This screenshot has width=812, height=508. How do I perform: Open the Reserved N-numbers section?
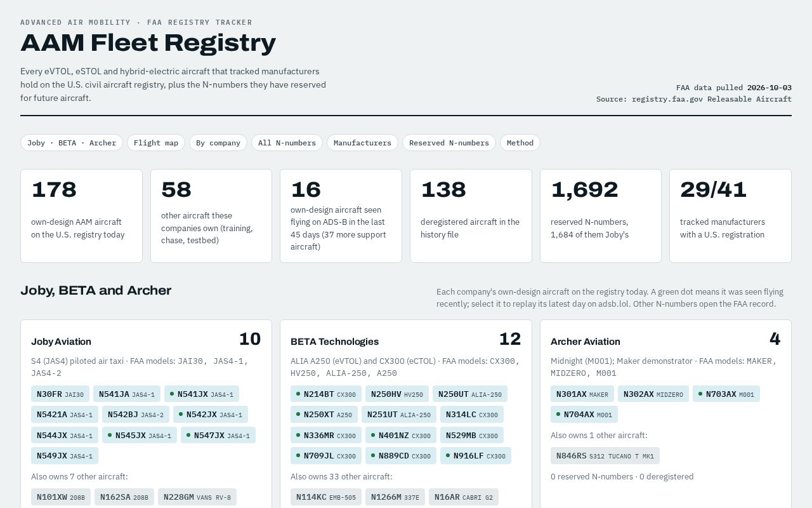click(449, 143)
